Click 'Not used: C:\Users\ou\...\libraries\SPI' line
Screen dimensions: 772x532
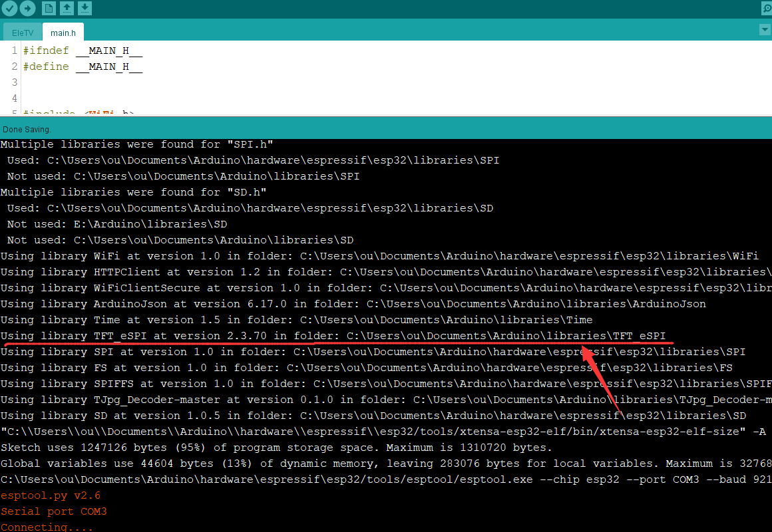(183, 176)
